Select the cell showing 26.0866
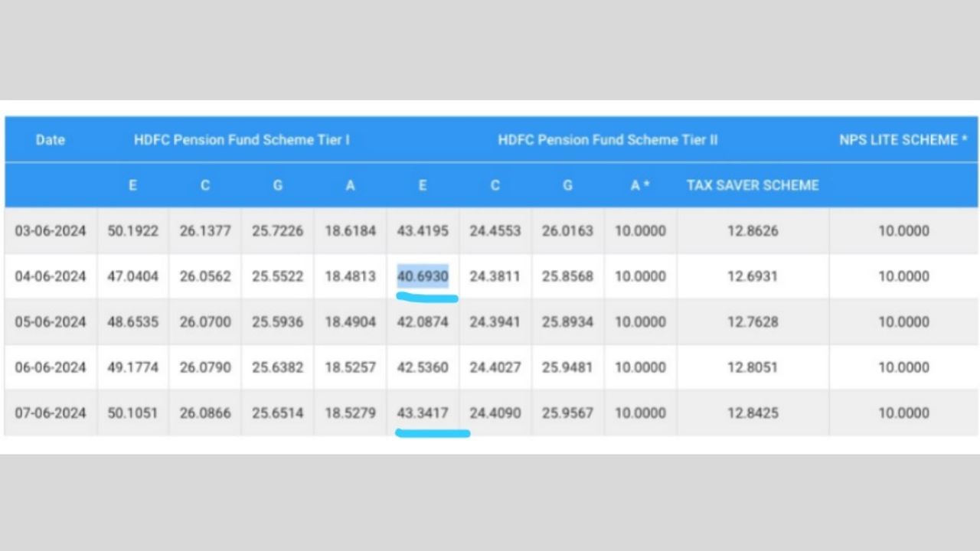Screen dimensions: 980x551 tap(205, 413)
